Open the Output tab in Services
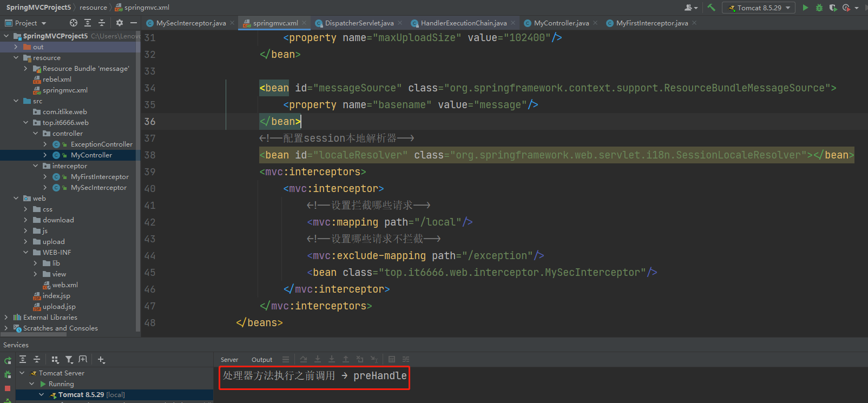868x403 pixels. point(262,360)
